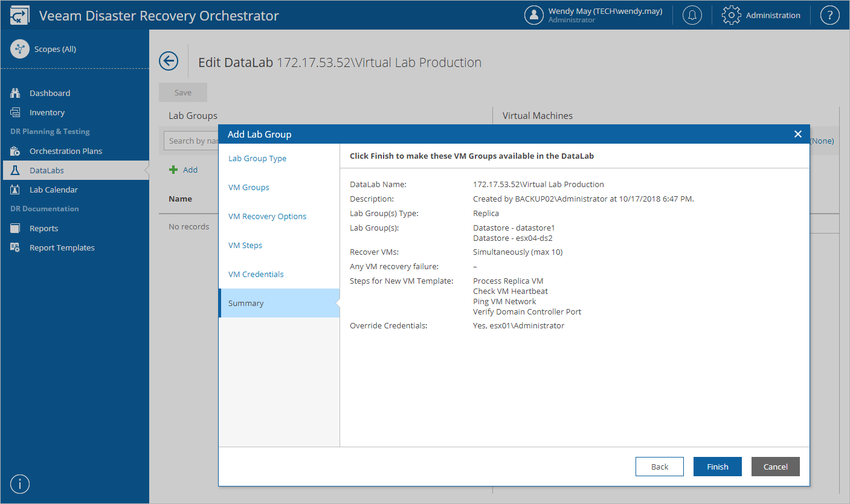The width and height of the screenshot is (850, 504).
Task: Click the 'Replica' lab group type value
Action: tap(486, 213)
